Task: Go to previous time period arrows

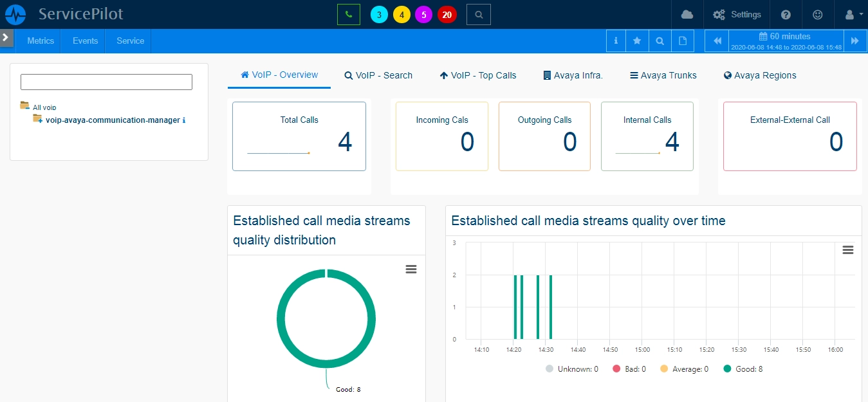Action: (x=717, y=41)
